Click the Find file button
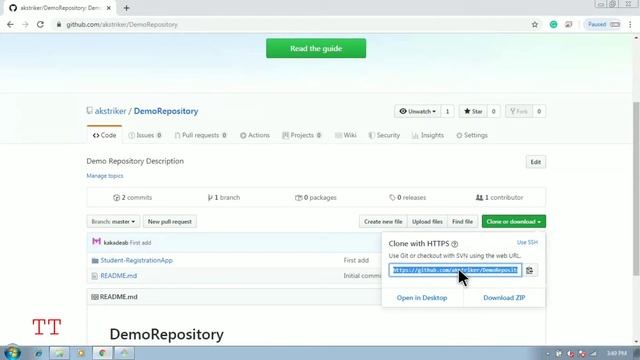 click(x=462, y=222)
